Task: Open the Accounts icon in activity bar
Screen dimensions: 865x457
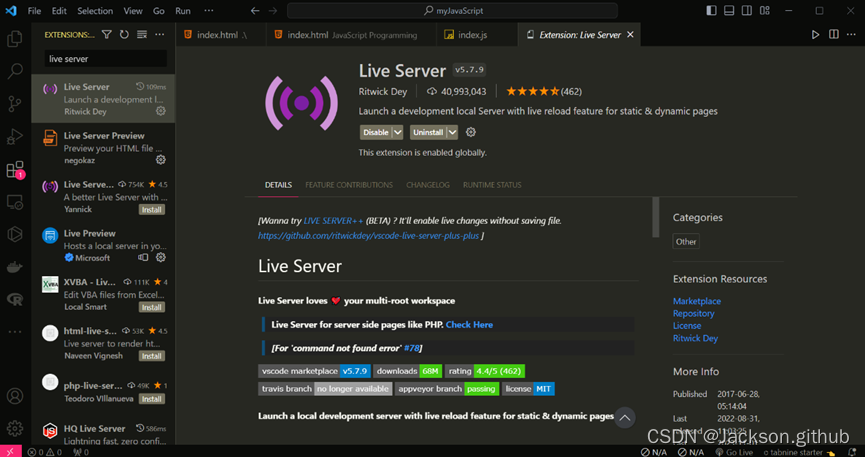Action: [15, 396]
